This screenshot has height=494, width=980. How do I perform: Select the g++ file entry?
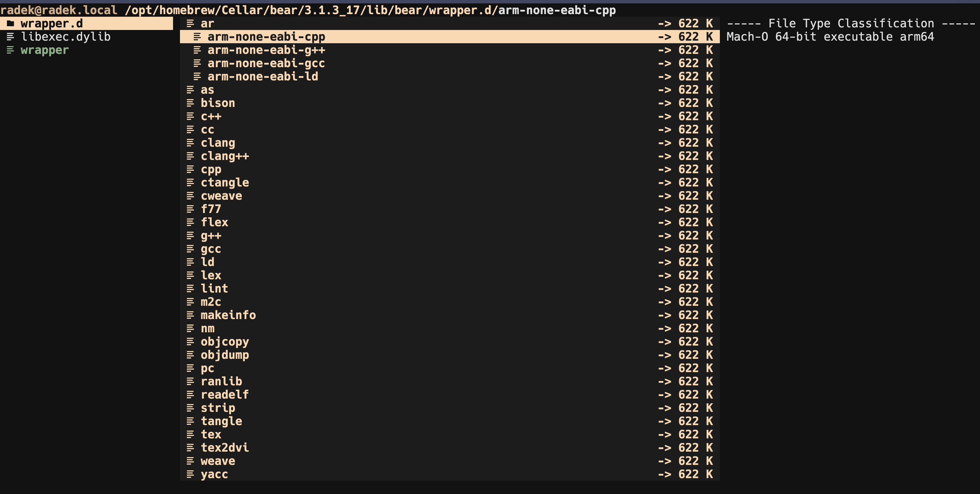[211, 235]
